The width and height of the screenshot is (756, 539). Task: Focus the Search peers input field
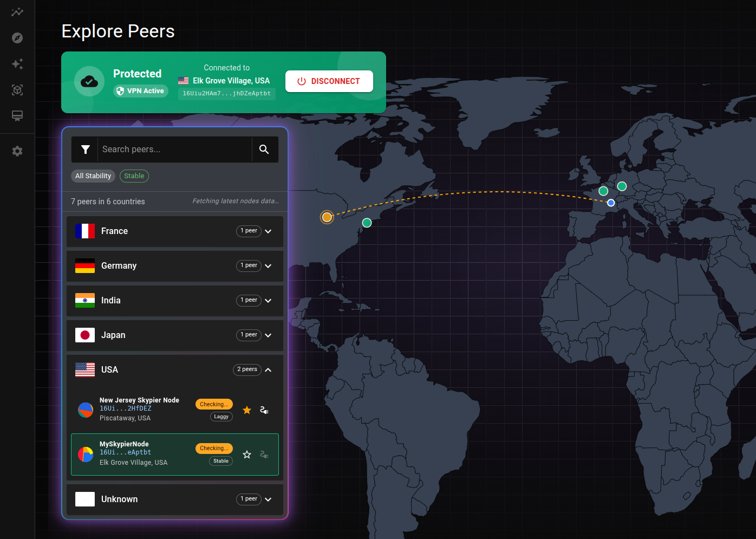click(x=174, y=150)
